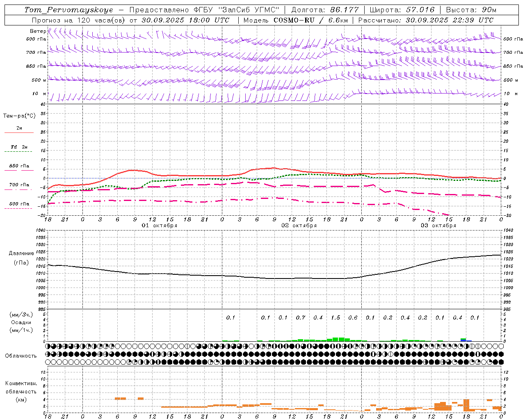Select the Широта: 57.016 header value
525x420 pixels.
coord(402,10)
